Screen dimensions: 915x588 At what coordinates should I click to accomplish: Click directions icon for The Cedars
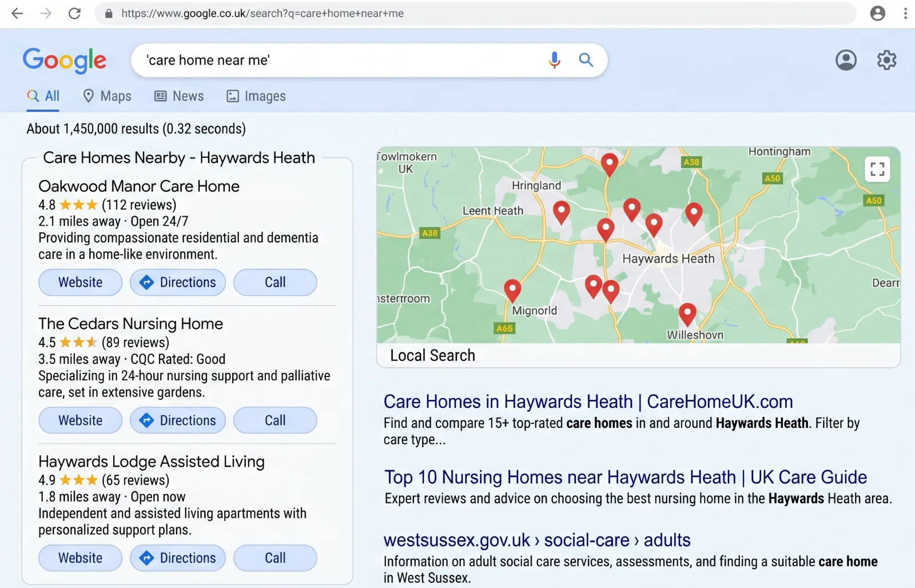pos(146,420)
